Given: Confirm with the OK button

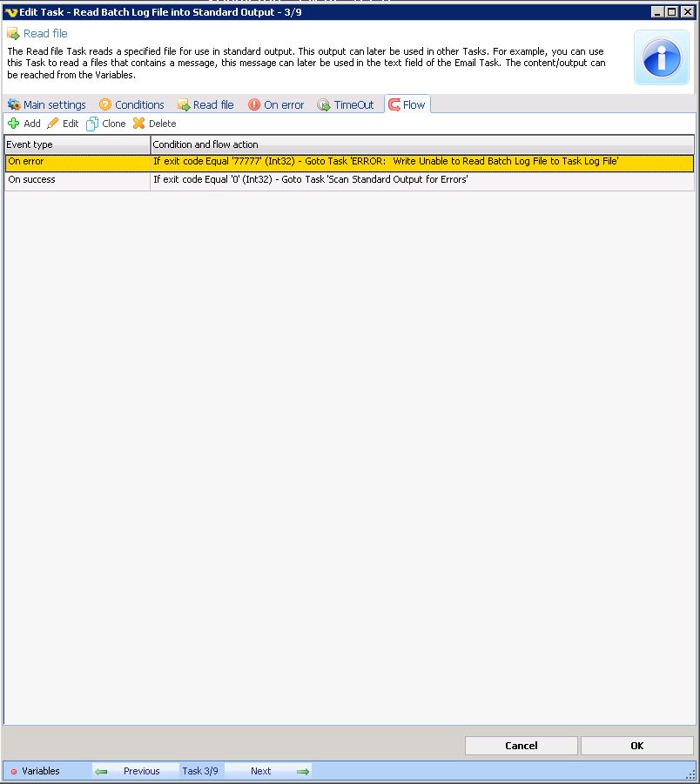Looking at the screenshot, I should point(636,746).
